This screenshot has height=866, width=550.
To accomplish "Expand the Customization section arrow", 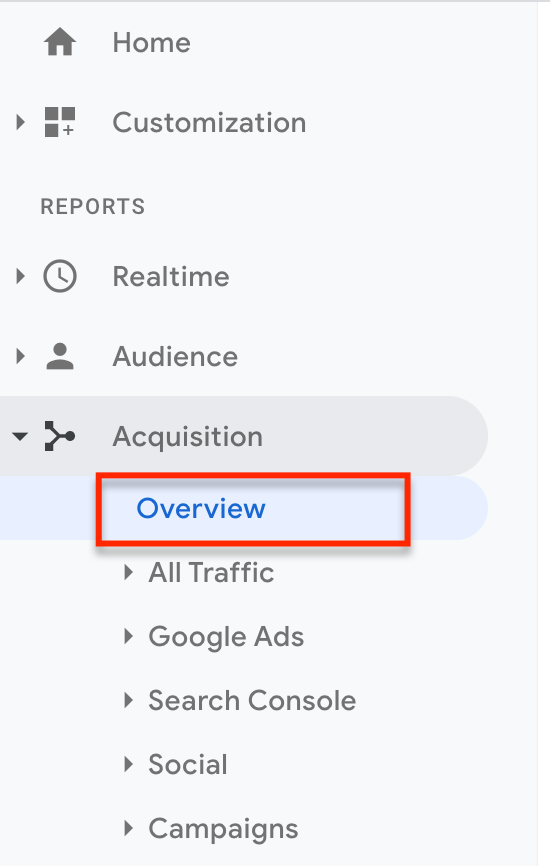I will coord(20,122).
